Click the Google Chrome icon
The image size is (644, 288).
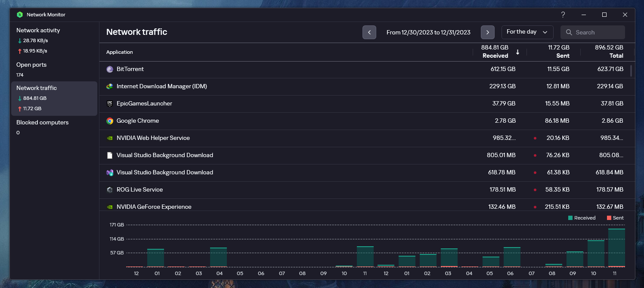[110, 121]
